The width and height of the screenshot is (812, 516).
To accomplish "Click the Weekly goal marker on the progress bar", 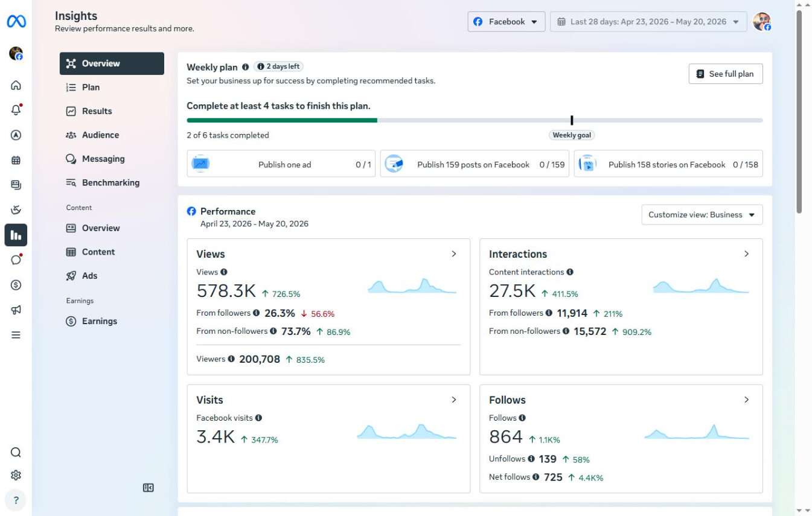I will [572, 121].
